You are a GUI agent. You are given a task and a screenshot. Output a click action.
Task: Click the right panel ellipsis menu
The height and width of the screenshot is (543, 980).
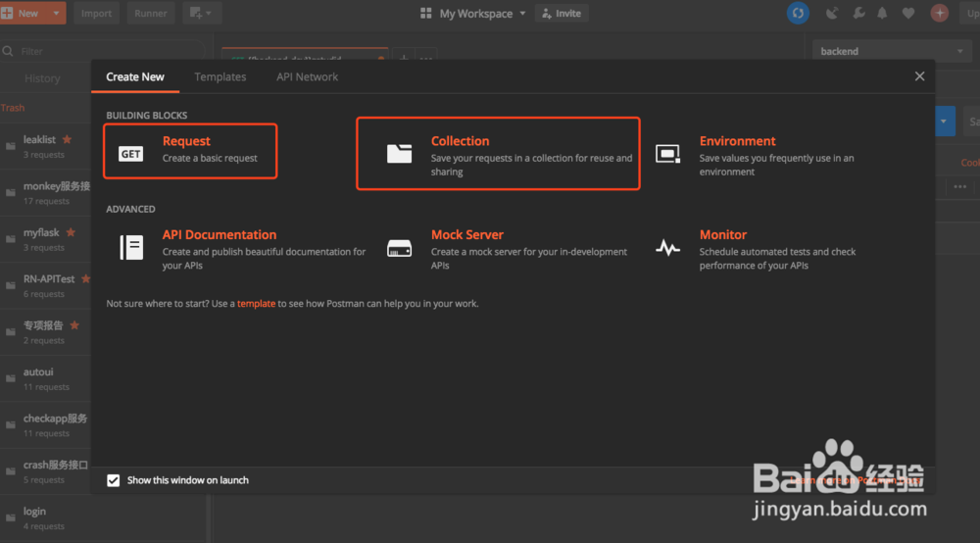960,187
